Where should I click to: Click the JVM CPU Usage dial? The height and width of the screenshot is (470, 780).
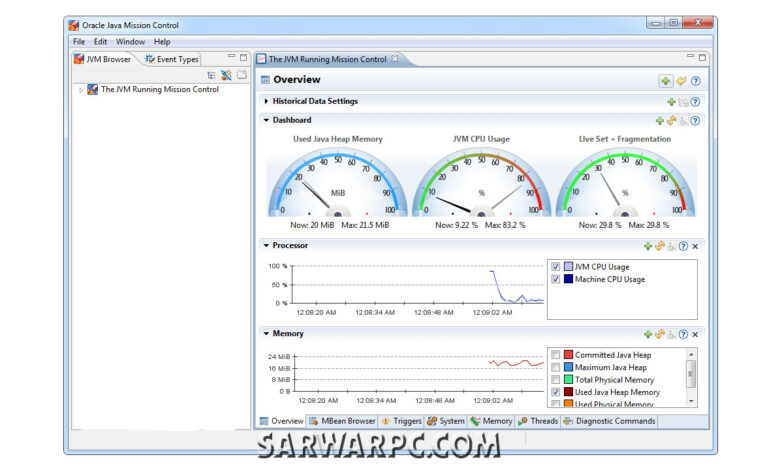481,184
